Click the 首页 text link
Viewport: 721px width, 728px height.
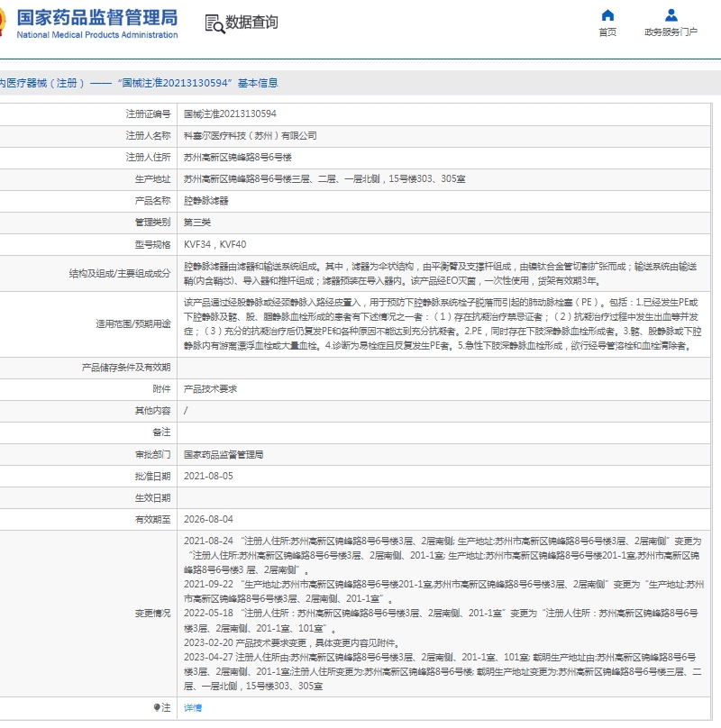[x=607, y=32]
